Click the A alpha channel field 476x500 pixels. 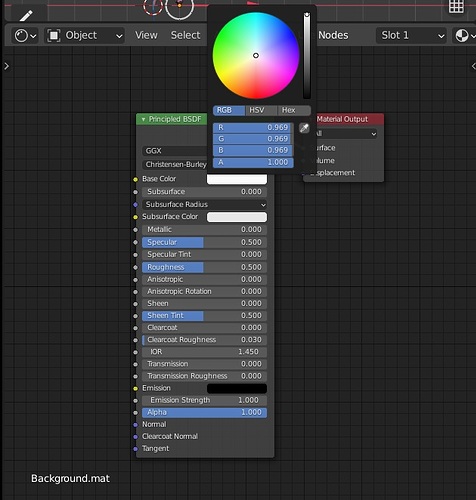pyautogui.click(x=253, y=162)
